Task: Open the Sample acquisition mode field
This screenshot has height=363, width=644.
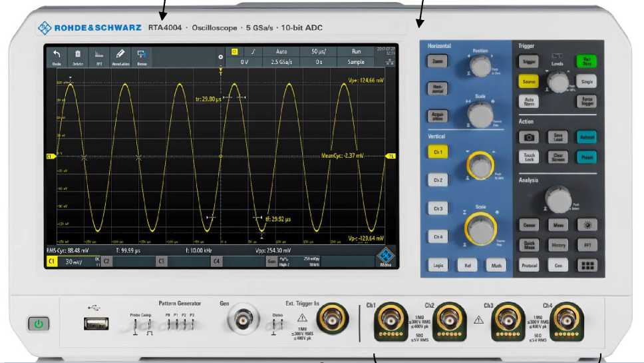Action: click(356, 62)
